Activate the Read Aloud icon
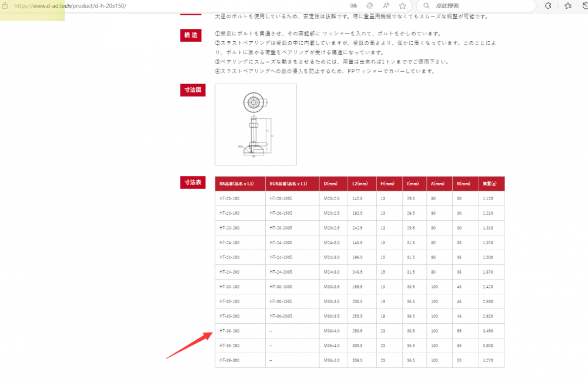 coord(386,5)
